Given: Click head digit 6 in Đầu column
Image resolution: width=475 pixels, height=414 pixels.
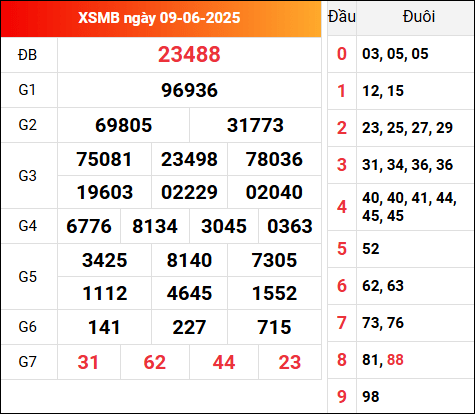Looking at the screenshot, I should [342, 286].
